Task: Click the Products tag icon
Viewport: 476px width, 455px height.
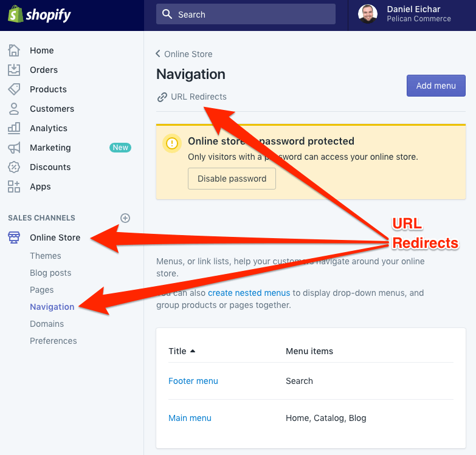Action: pos(14,89)
